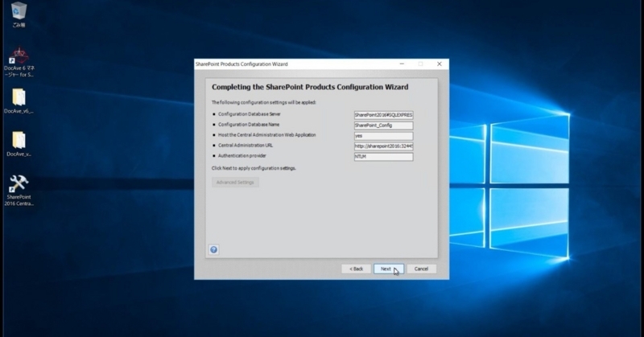644x337 pixels.
Task: Click Next to apply configuration settings
Action: tap(389, 269)
